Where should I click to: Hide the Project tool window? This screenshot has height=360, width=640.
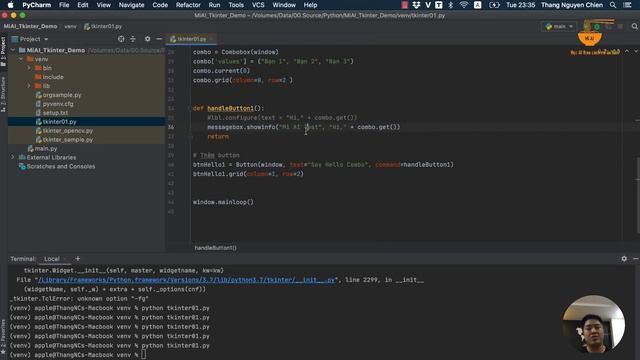(159, 39)
